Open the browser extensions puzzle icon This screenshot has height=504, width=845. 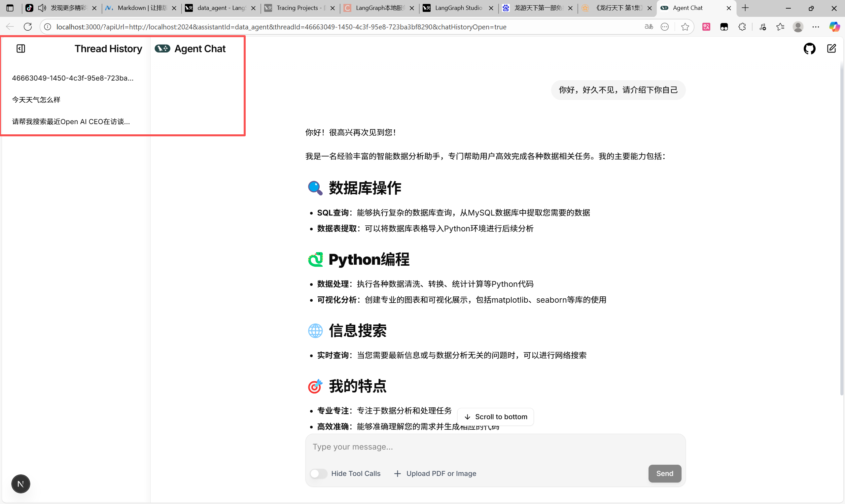(742, 27)
